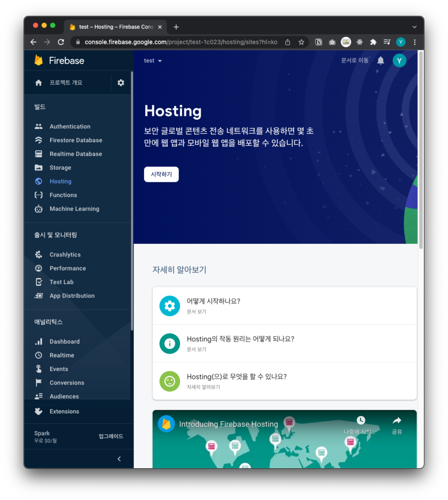Click the main page vertical scrollbar
The height and width of the screenshot is (500, 448).
421,150
